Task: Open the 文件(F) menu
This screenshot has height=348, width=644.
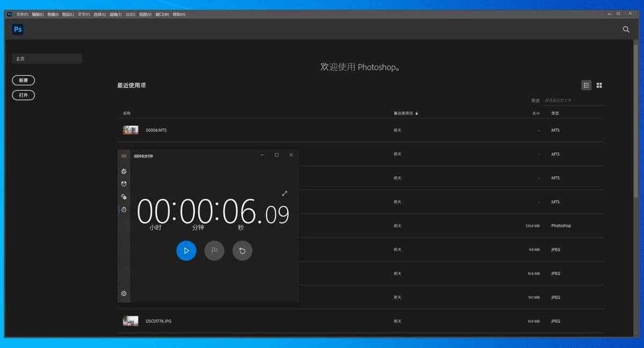Action: (x=22, y=15)
